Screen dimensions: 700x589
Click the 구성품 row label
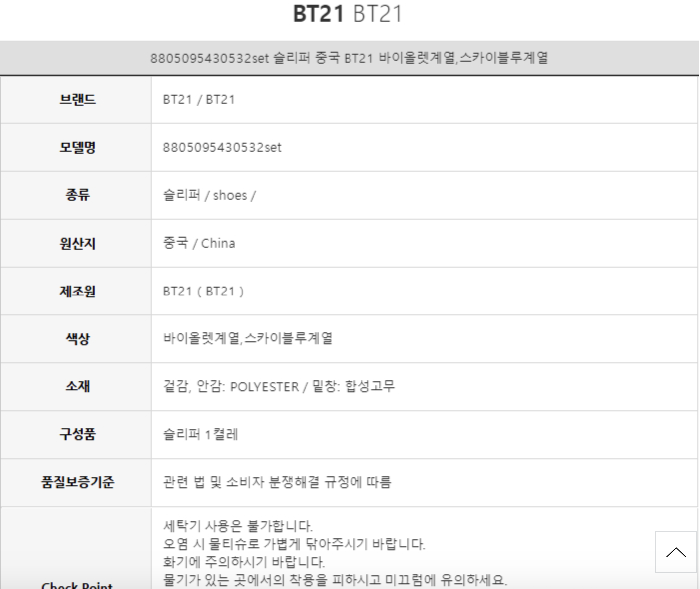pyautogui.click(x=77, y=434)
